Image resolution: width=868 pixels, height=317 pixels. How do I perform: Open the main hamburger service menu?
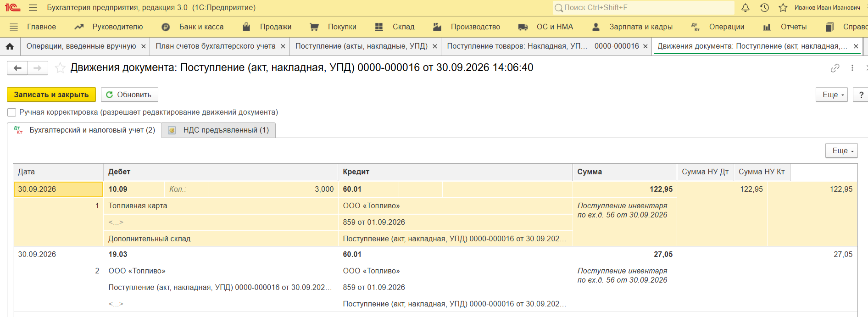click(x=33, y=8)
